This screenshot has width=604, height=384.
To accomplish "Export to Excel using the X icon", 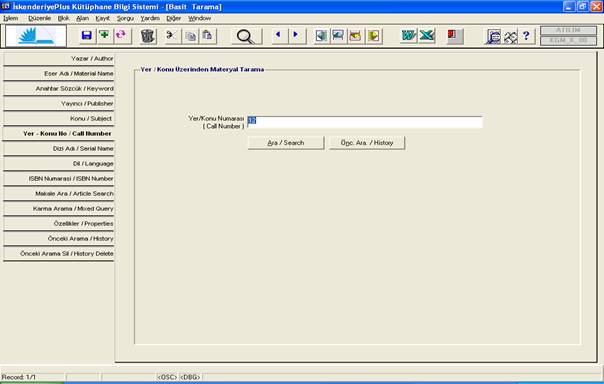I will (427, 36).
